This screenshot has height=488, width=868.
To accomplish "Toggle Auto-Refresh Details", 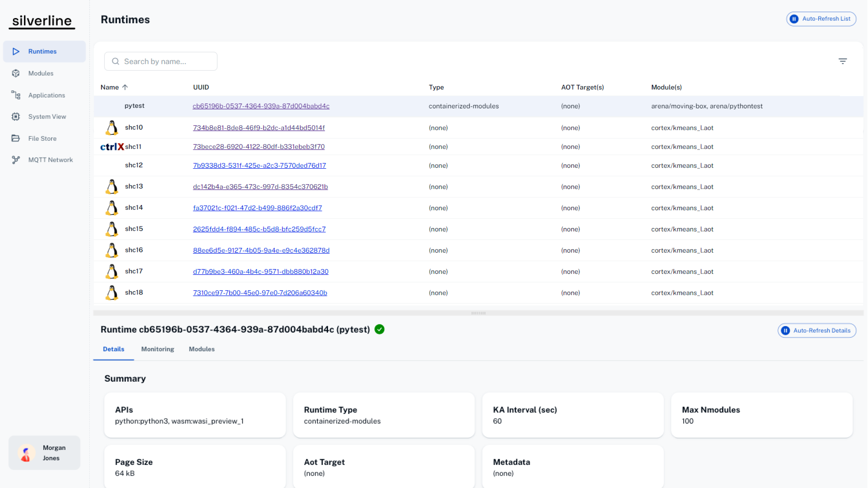I will point(816,330).
